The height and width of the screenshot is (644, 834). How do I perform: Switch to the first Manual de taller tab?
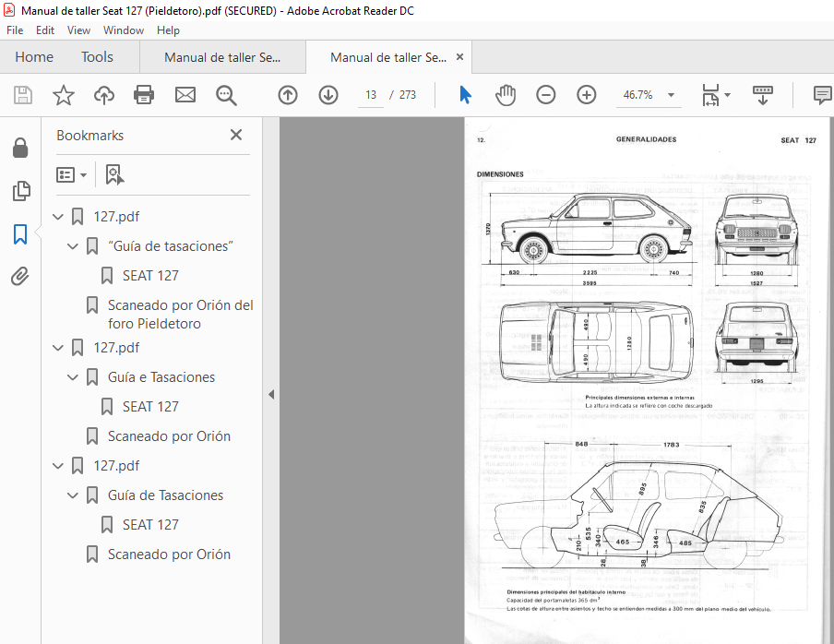222,57
